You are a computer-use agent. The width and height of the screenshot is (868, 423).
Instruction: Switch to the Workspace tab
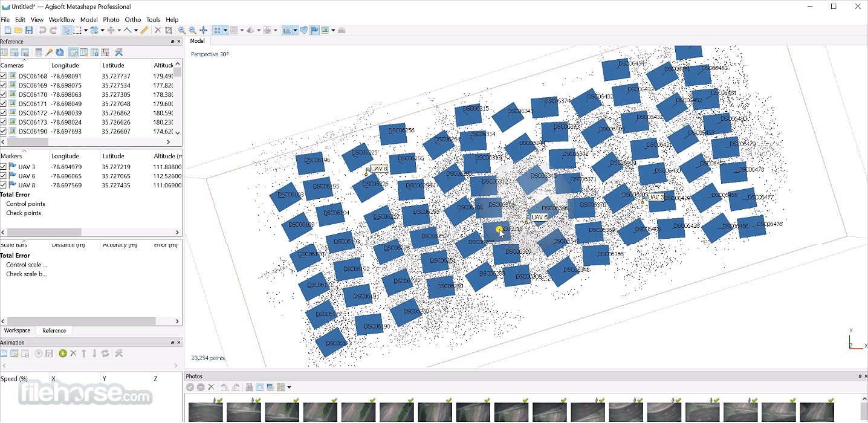17,331
